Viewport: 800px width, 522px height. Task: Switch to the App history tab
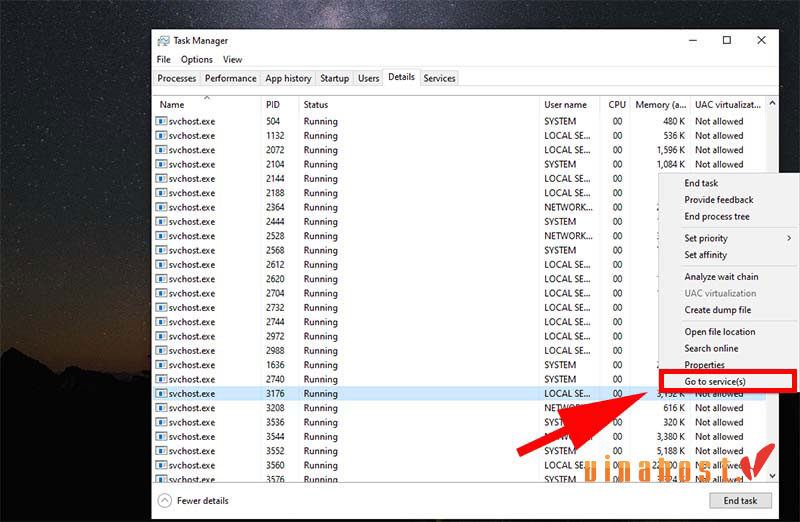(288, 79)
